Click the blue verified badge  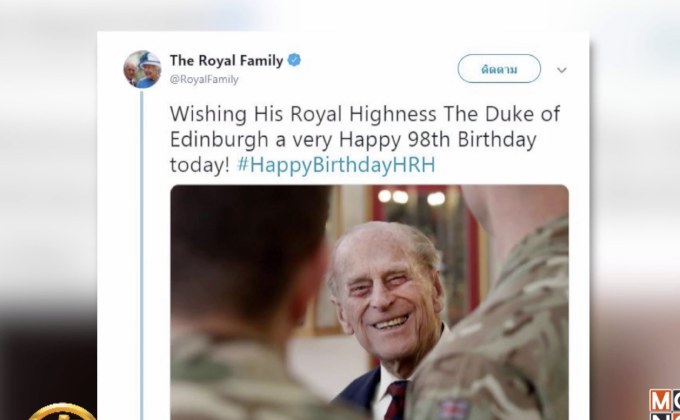[294, 60]
